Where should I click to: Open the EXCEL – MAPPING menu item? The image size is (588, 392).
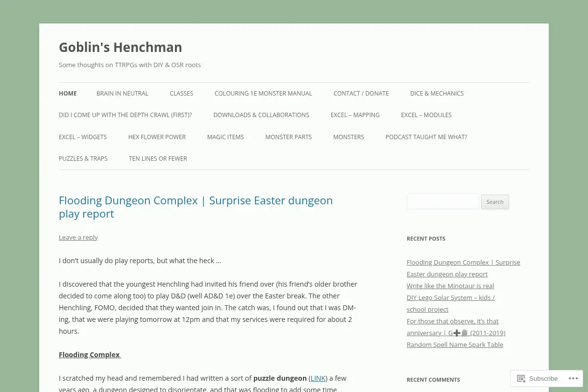355,115
